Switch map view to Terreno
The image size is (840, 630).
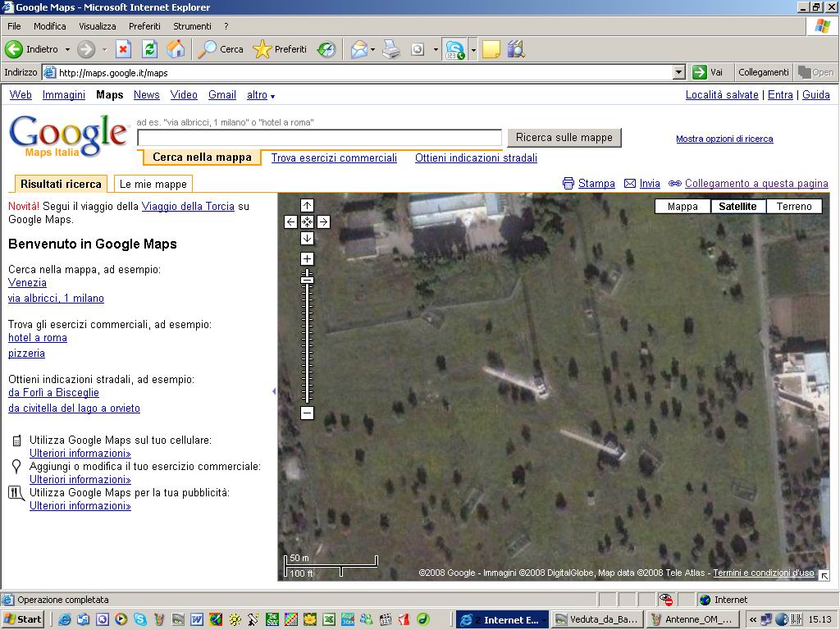click(x=794, y=207)
